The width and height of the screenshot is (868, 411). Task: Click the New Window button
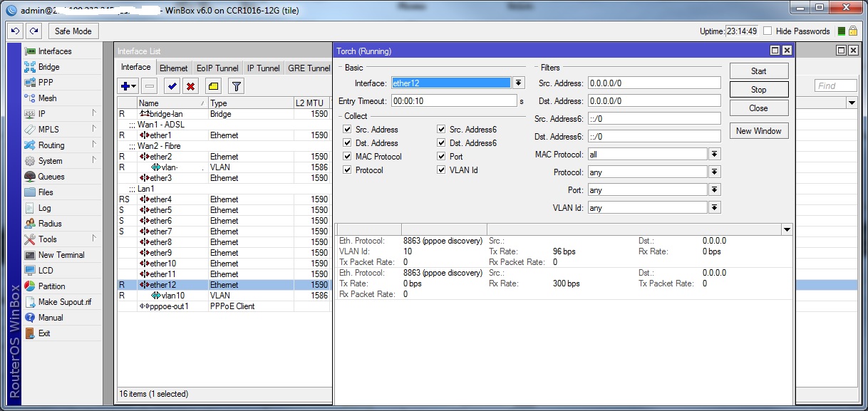click(758, 131)
